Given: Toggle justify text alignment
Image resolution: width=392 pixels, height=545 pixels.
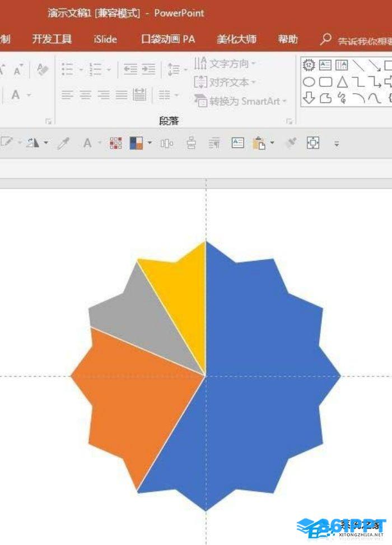Looking at the screenshot, I should 122,95.
